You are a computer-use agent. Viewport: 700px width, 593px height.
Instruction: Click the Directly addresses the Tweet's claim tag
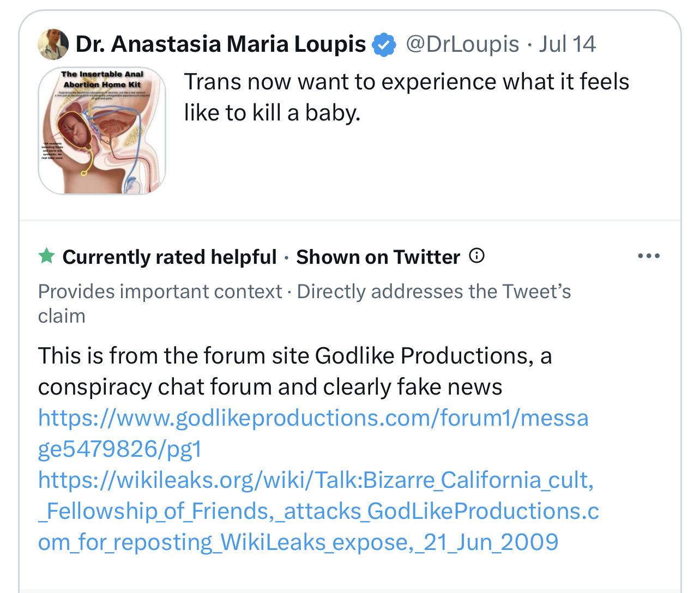433,292
